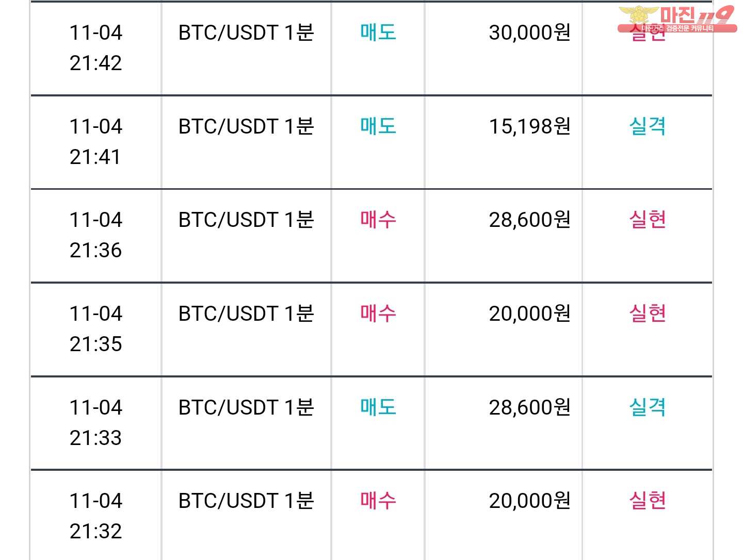Click the 30,000원 amount in first row
743x560 pixels.
[x=530, y=32]
